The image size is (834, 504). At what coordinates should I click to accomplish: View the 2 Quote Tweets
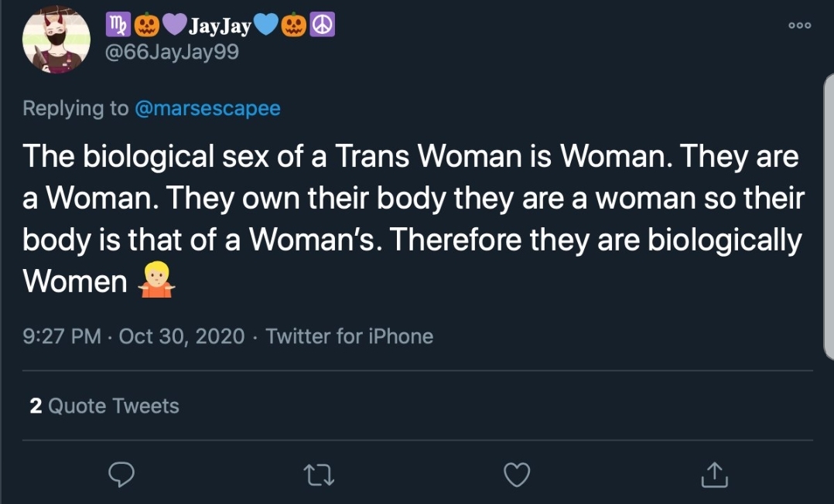(x=104, y=406)
